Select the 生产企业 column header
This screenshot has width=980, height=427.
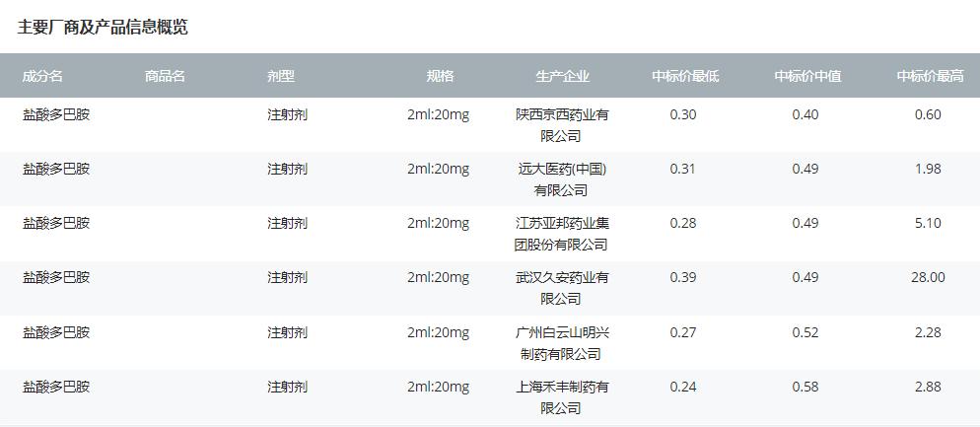[562, 76]
